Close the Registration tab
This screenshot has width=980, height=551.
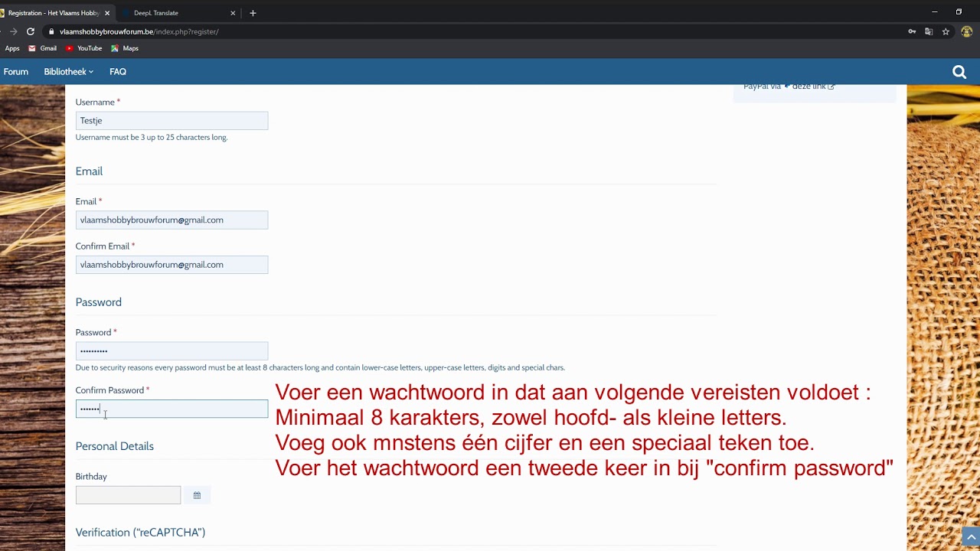coord(107,13)
